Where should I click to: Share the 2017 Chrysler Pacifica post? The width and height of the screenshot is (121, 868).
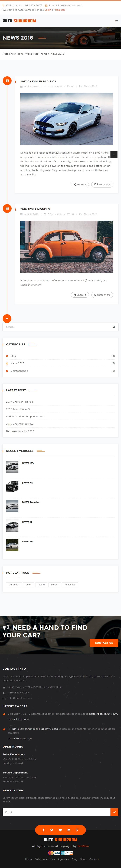pos(80,184)
